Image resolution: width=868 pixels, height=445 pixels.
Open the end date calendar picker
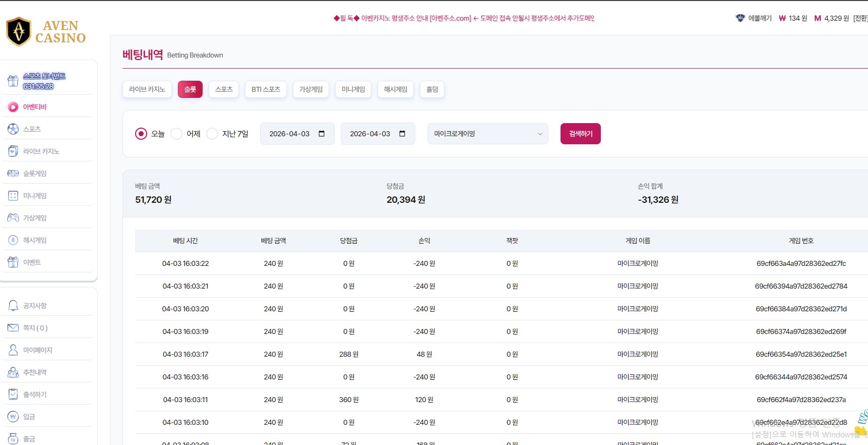pos(402,134)
